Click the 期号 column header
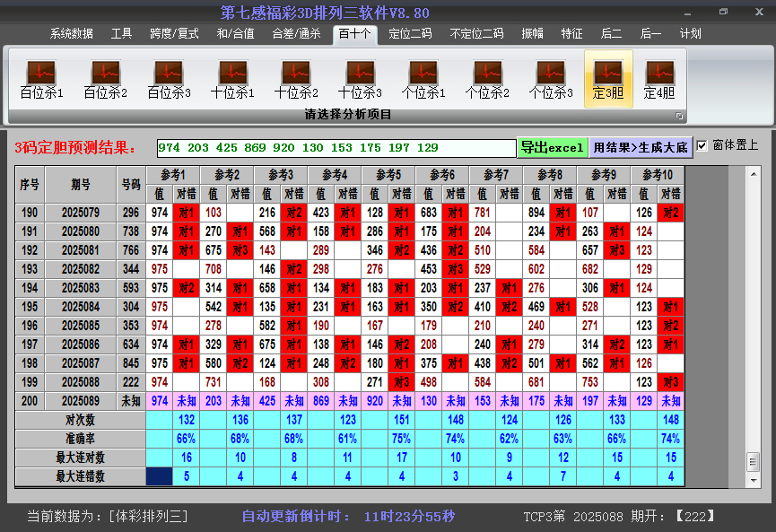Image resolution: width=776 pixels, height=532 pixels. tap(81, 185)
